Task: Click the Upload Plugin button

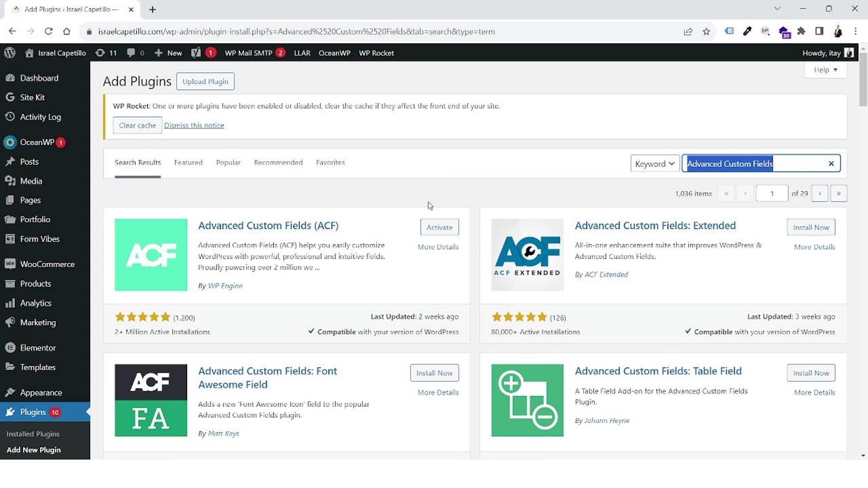Action: click(x=205, y=81)
